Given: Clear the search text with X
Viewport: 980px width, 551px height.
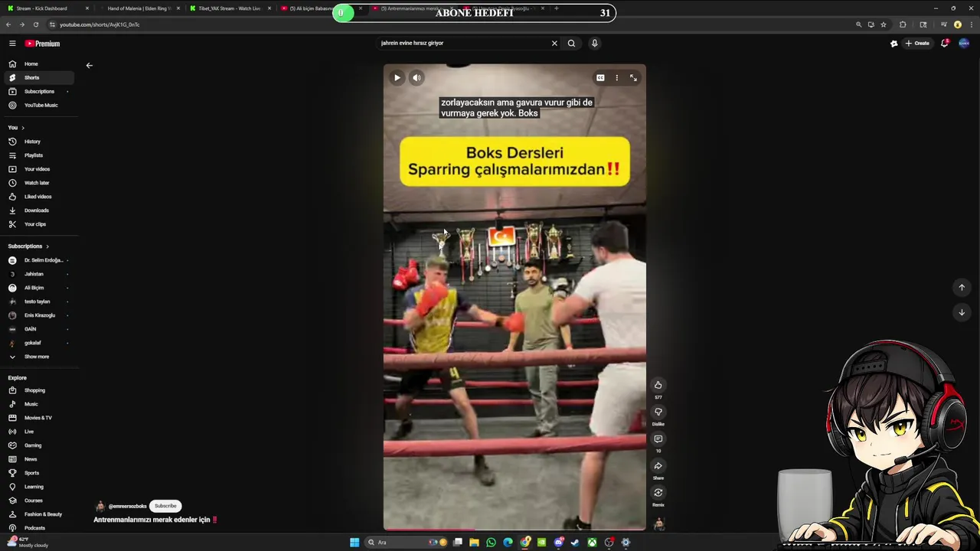Looking at the screenshot, I should click(554, 44).
